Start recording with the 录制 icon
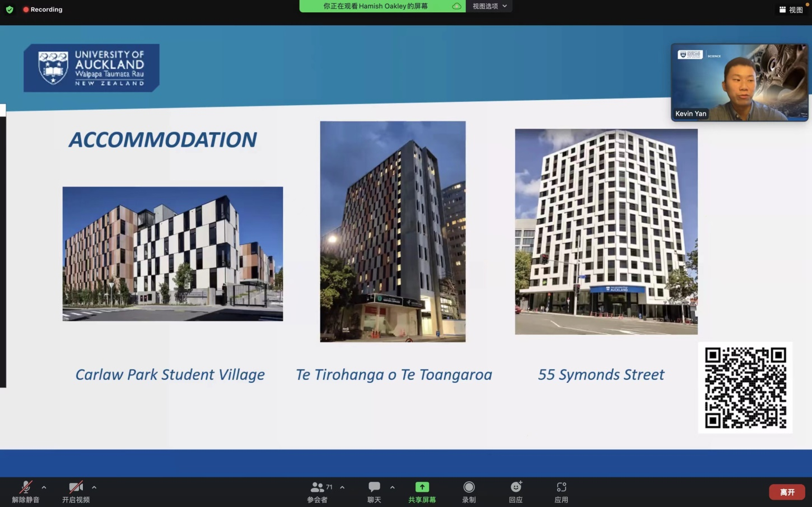The height and width of the screenshot is (507, 812). [x=469, y=487]
